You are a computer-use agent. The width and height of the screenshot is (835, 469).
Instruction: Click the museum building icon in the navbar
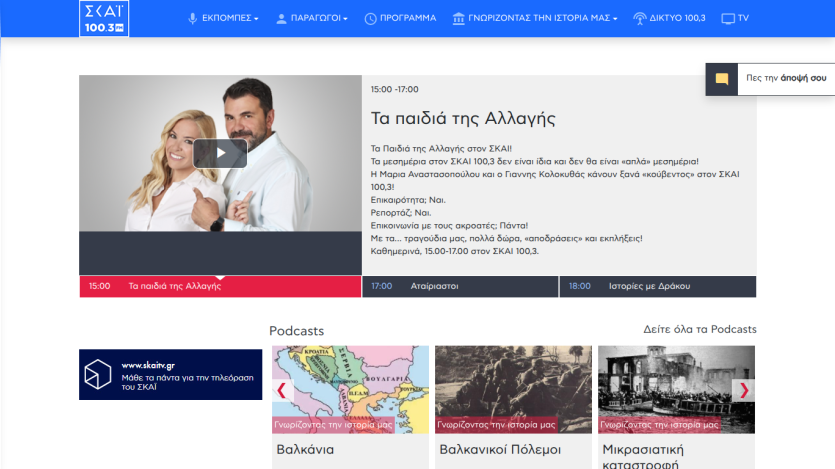[x=459, y=19]
